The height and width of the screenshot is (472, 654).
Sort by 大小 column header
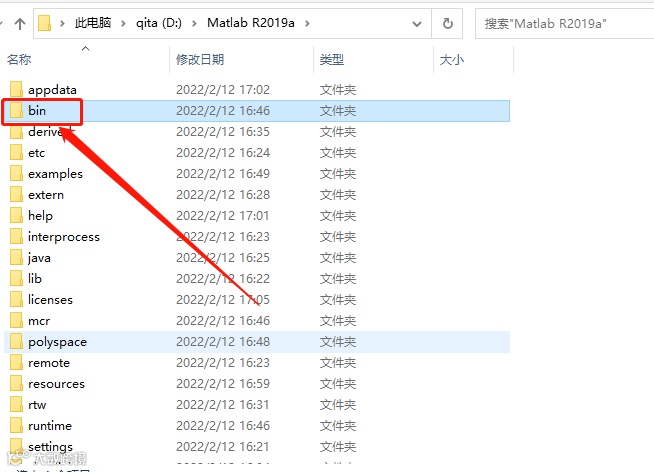[452, 60]
